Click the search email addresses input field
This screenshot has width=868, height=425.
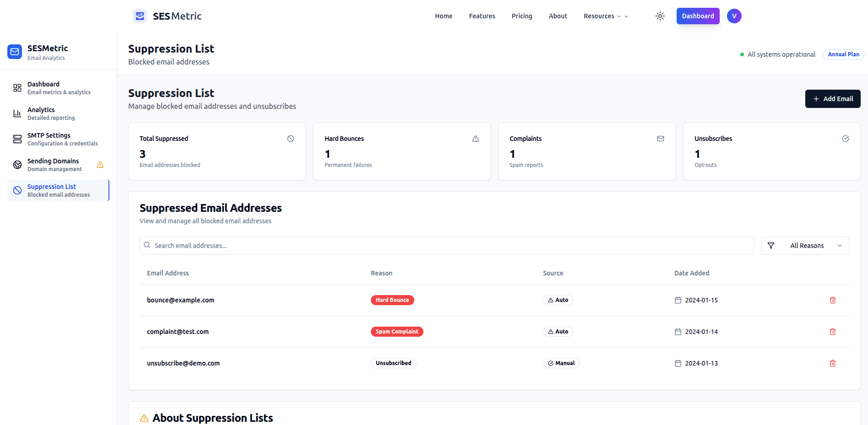coord(446,245)
